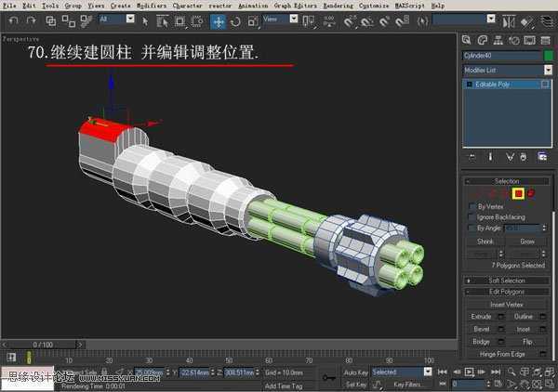Click Make Unique icon under stack
Viewport: 558px width, 392px height.
(x=510, y=157)
